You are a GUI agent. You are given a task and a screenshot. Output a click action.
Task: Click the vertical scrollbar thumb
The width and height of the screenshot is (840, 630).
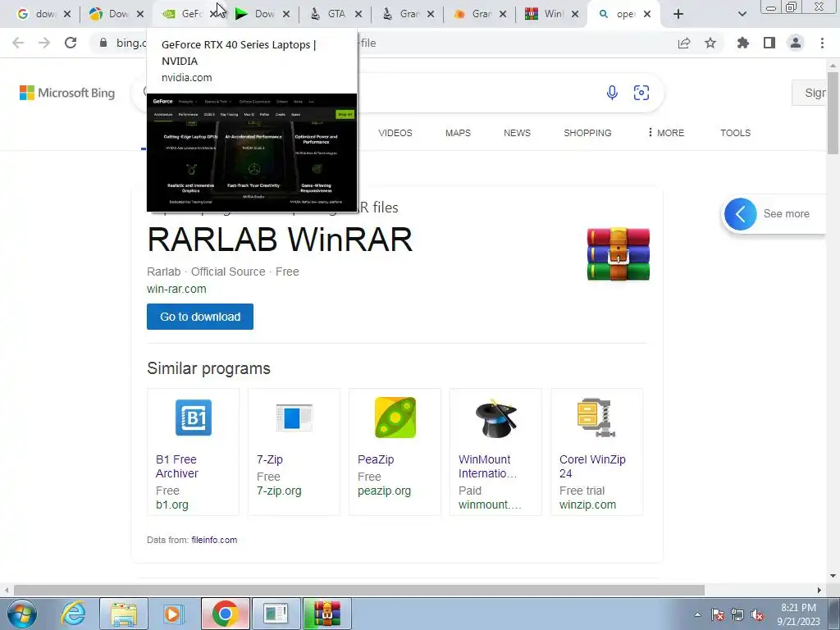pyautogui.click(x=833, y=112)
